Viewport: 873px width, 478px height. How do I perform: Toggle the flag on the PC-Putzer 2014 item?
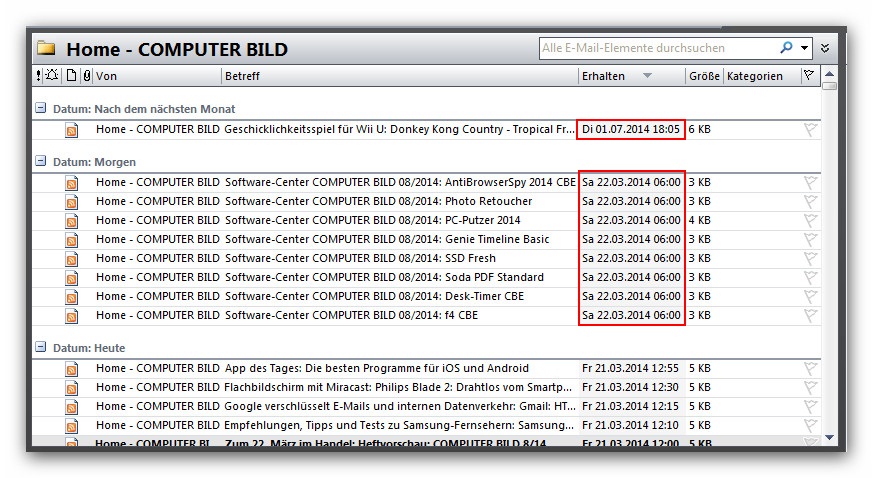[x=810, y=221]
